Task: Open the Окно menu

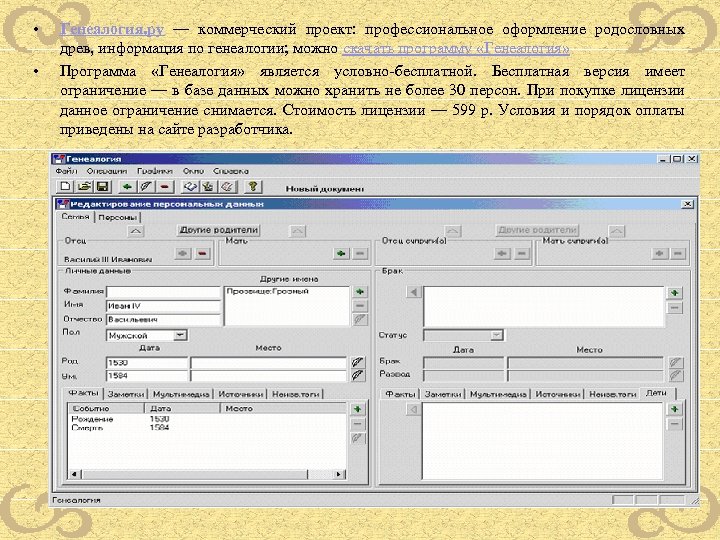Action: coord(193,171)
